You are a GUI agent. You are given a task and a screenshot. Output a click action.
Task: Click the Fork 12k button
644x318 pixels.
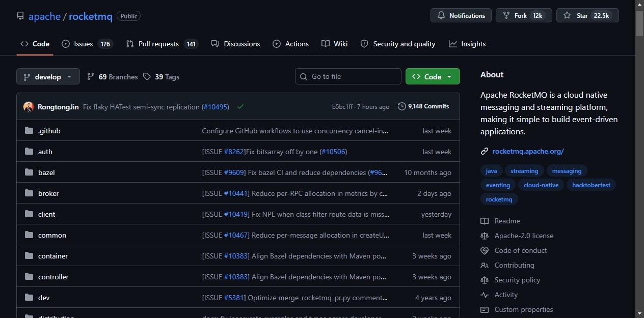(x=524, y=16)
